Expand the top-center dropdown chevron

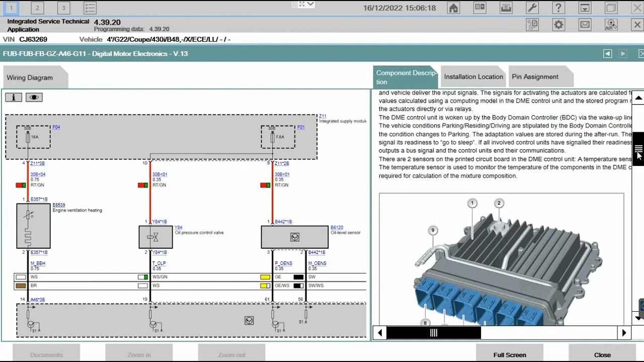pos(310,5)
